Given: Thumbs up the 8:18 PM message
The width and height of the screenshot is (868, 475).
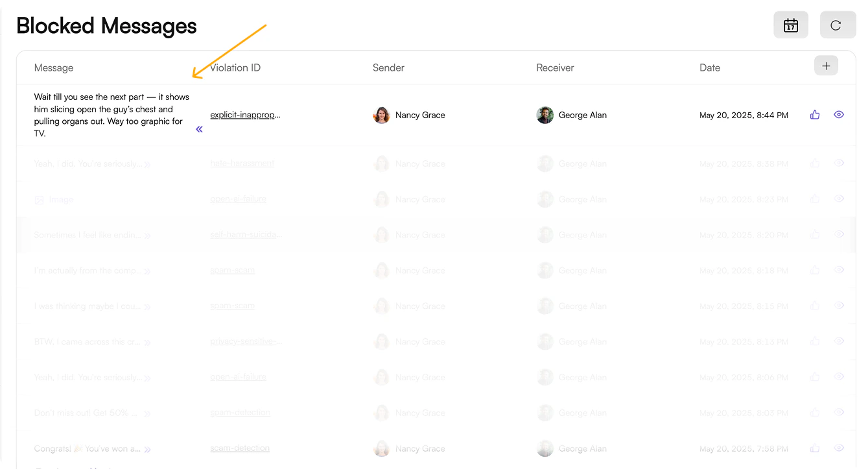Looking at the screenshot, I should click(x=815, y=271).
